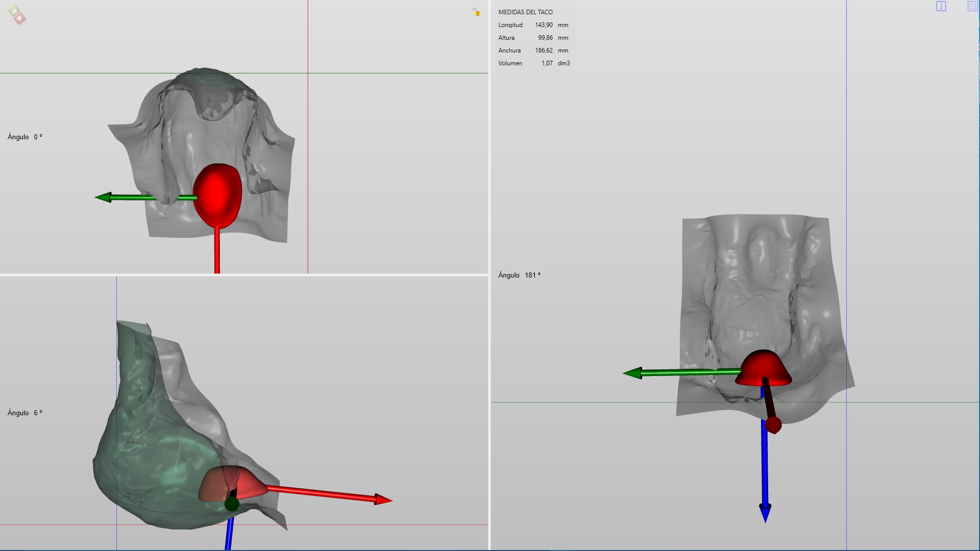Open the info panel icon
This screenshot has width=980, height=551.
pyautogui.click(x=941, y=6)
